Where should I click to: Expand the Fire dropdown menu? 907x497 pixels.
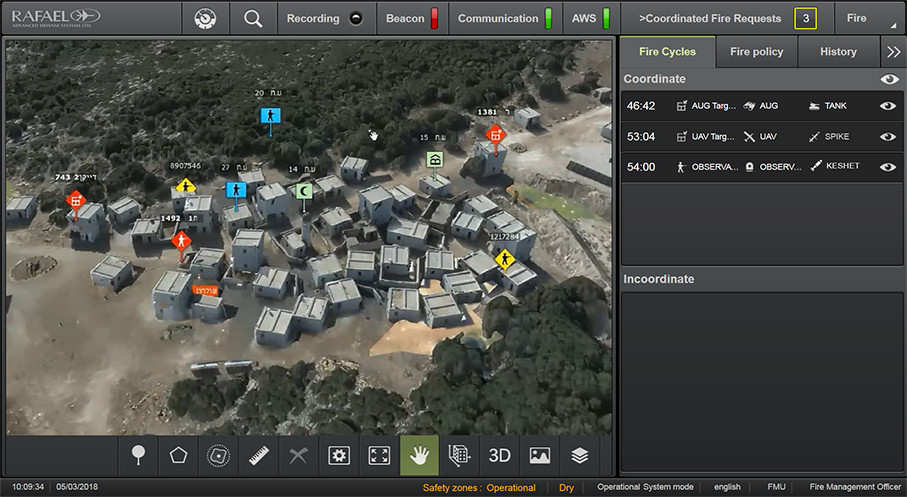pyautogui.click(x=868, y=18)
